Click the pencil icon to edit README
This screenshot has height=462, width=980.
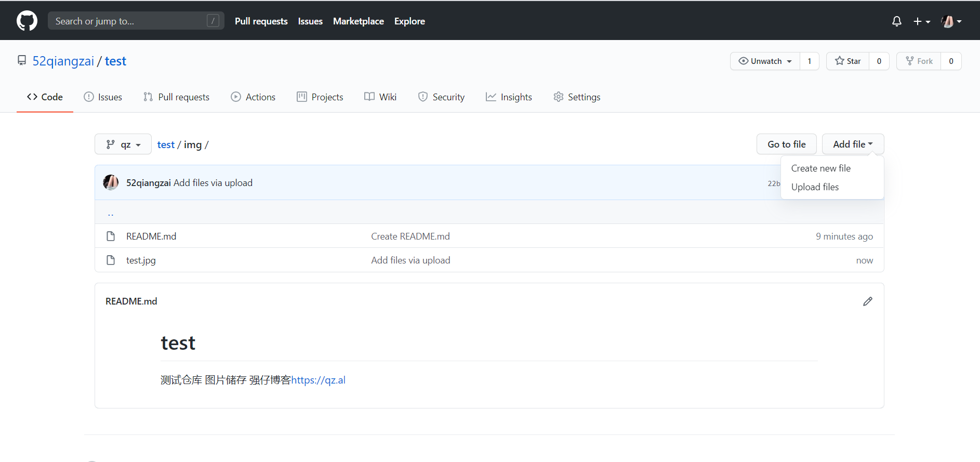[x=867, y=301]
